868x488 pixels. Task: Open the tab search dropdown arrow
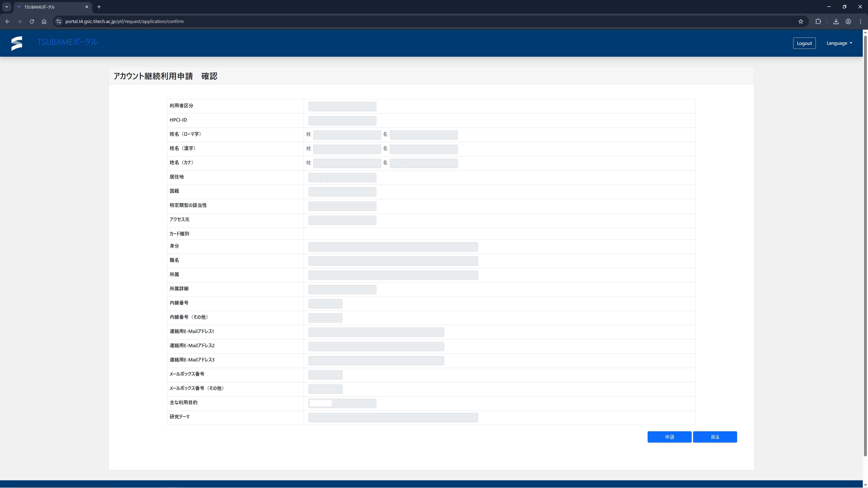tap(6, 7)
